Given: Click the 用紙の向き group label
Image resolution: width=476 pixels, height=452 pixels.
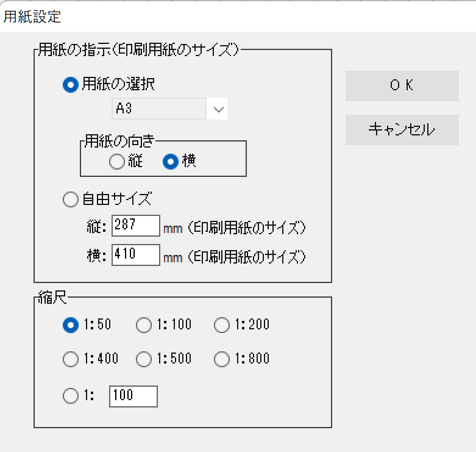Looking at the screenshot, I should [119, 141].
